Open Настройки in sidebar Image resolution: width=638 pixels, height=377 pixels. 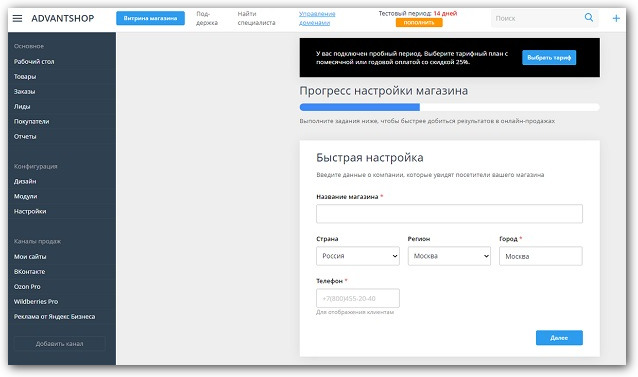(30, 211)
